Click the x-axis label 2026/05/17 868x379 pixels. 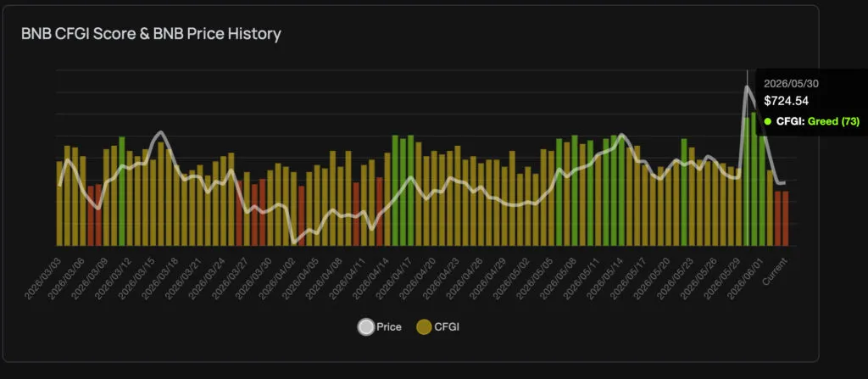[x=628, y=279]
